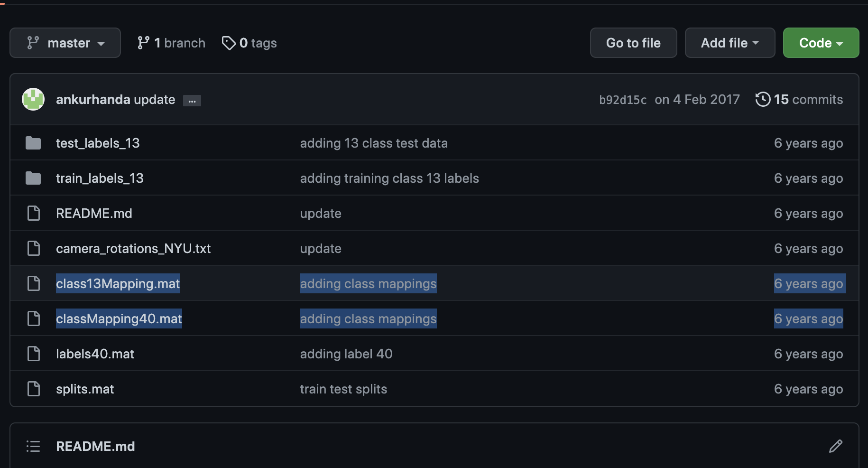Click the table-of-contents icon near README.md
This screenshot has width=868, height=468.
(33, 446)
